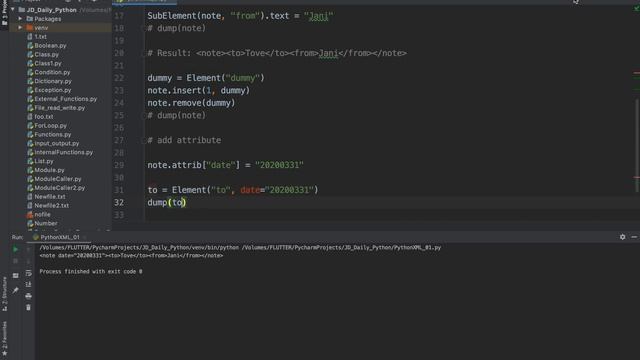Select Number in the project tree
640x360 pixels.
click(x=42, y=223)
